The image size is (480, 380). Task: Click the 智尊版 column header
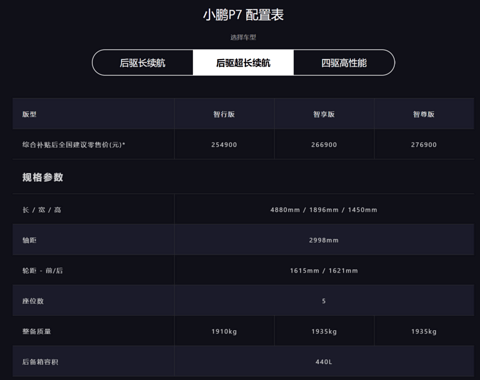tap(424, 114)
